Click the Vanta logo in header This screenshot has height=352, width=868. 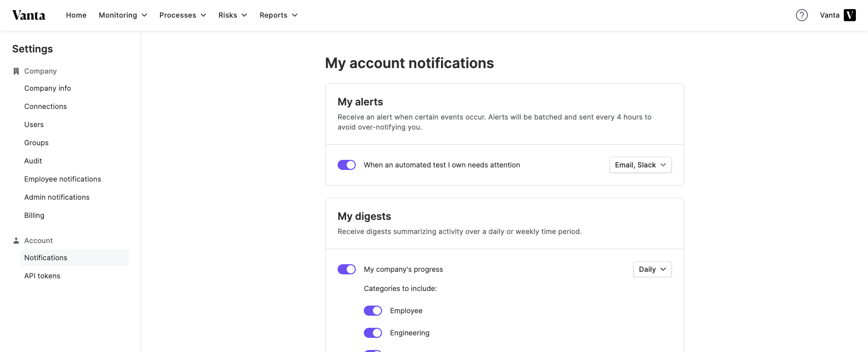tap(29, 15)
